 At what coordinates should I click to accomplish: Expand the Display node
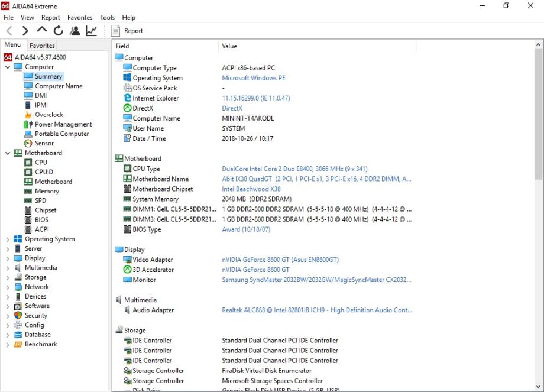click(x=8, y=258)
